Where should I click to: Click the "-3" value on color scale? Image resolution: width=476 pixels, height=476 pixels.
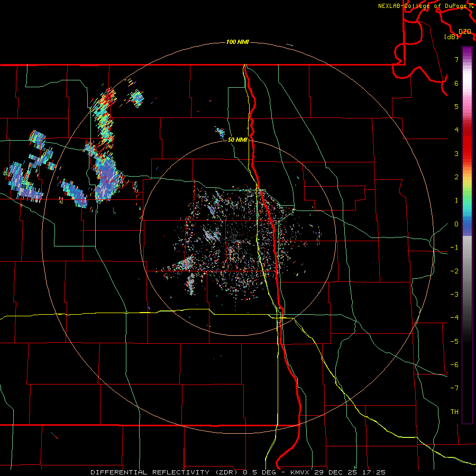click(454, 295)
